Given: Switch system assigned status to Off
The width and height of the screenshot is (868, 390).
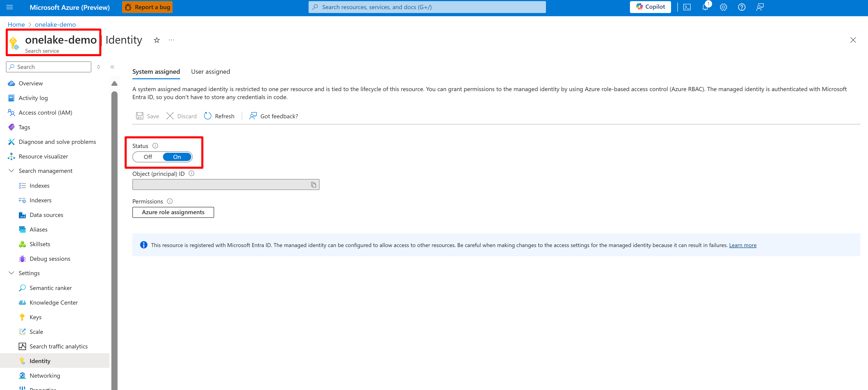Looking at the screenshot, I should [x=148, y=157].
